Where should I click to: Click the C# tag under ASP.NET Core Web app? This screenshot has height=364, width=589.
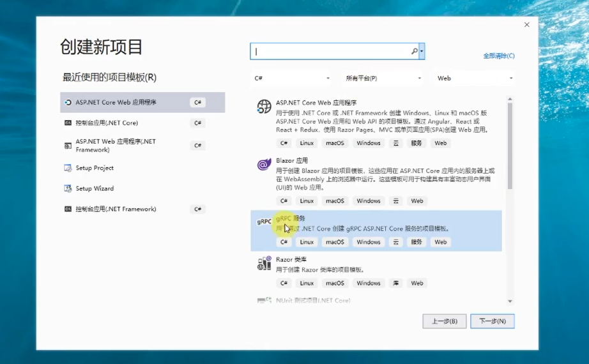(x=284, y=143)
